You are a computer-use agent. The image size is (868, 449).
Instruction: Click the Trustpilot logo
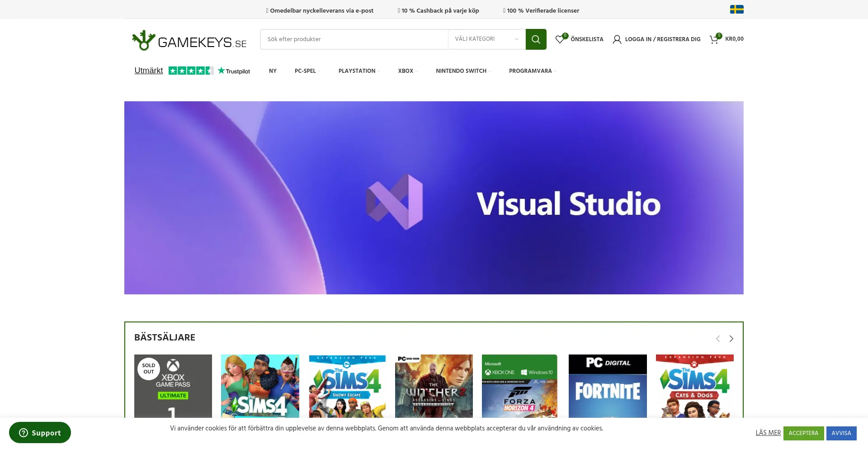tap(234, 71)
